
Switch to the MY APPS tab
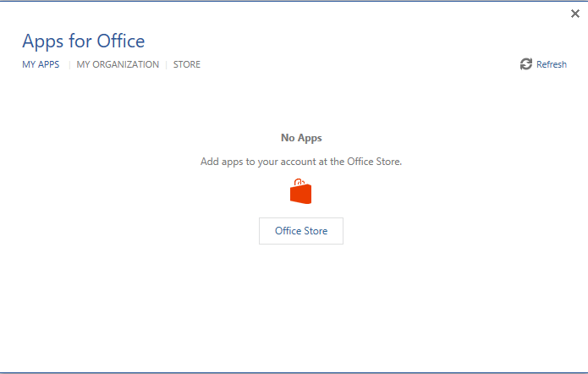41,64
